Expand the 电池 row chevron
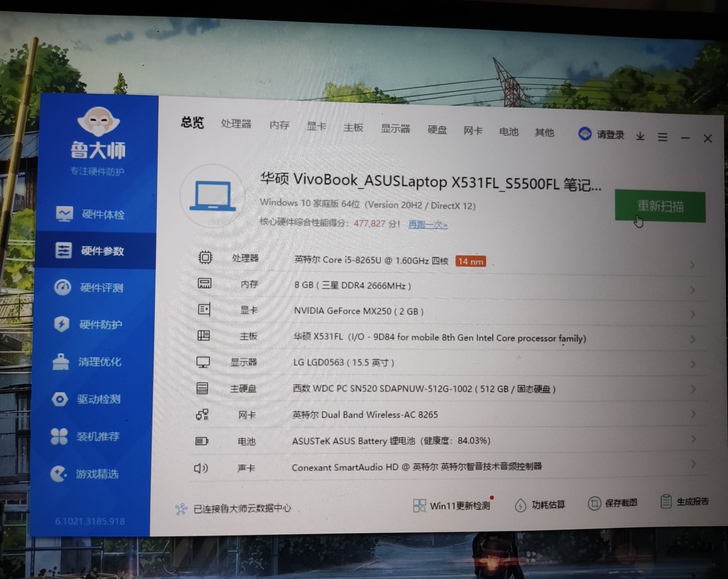 pos(693,439)
